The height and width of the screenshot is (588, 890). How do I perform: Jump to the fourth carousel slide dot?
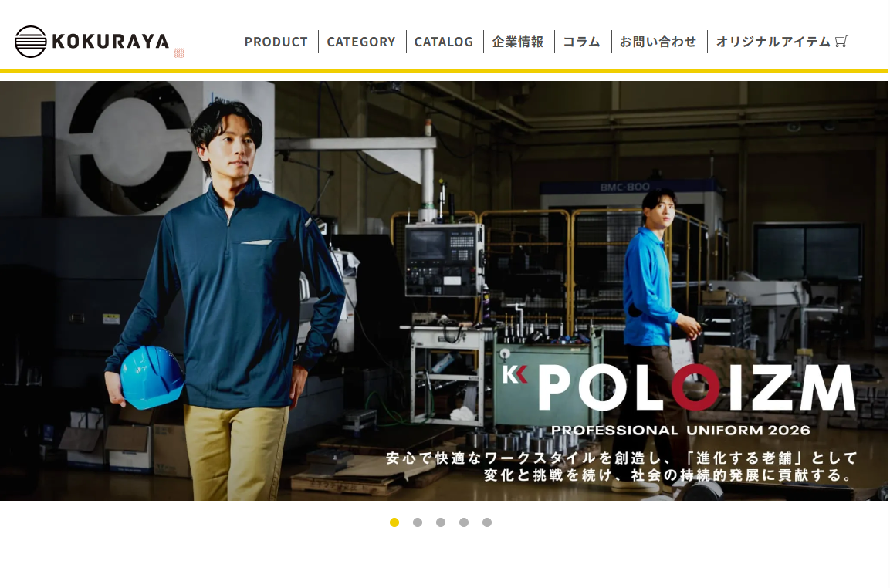[464, 522]
